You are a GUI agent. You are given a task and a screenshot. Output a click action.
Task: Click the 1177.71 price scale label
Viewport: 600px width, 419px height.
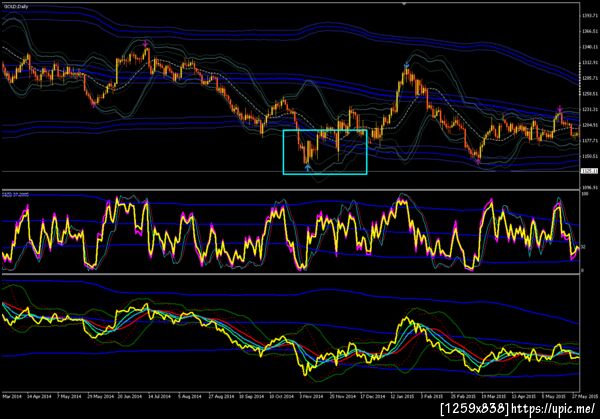pos(590,141)
